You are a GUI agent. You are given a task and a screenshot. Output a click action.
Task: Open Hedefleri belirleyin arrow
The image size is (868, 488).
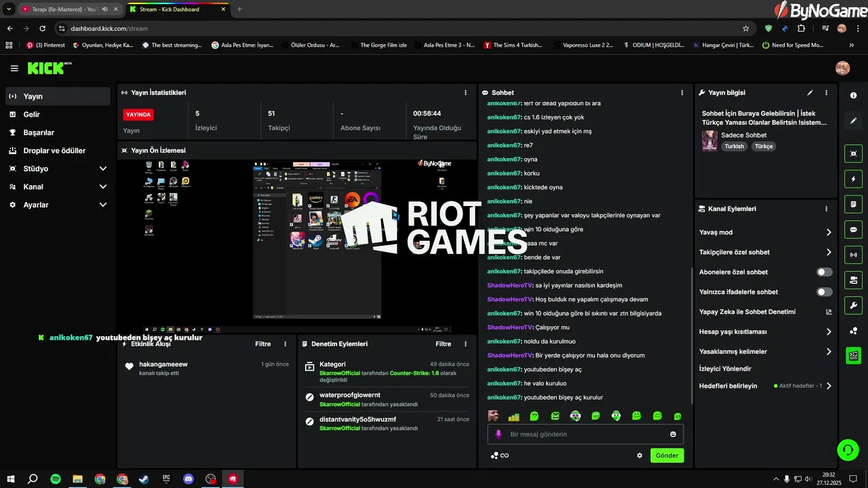tap(829, 386)
